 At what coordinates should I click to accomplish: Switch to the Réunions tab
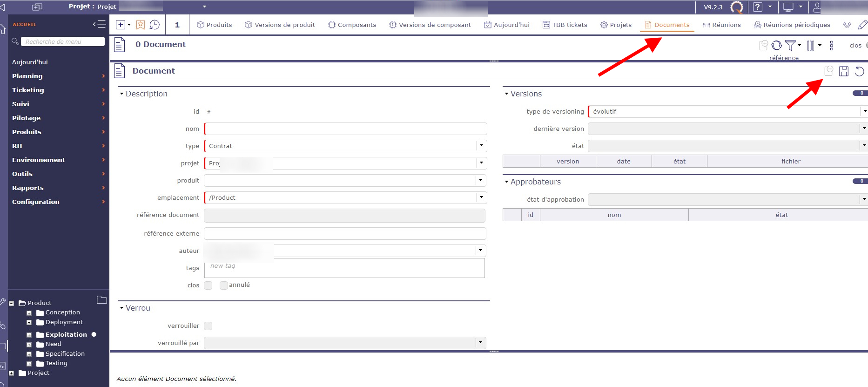722,25
